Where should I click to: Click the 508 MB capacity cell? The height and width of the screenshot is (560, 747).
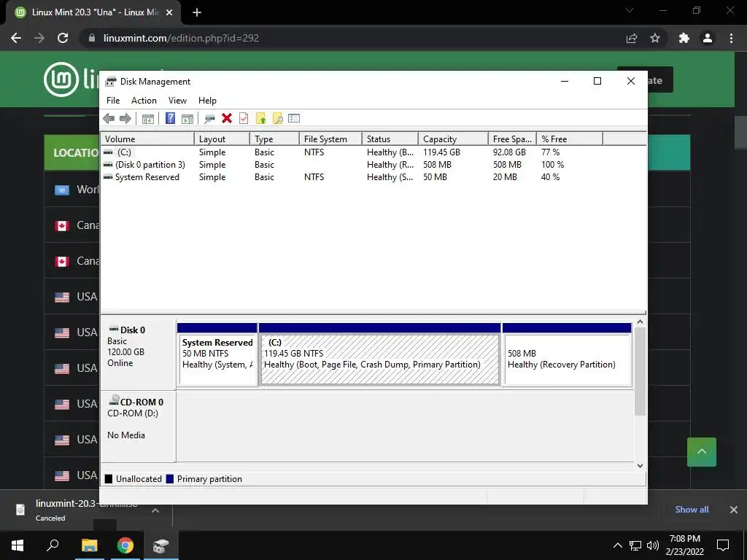[x=437, y=165]
